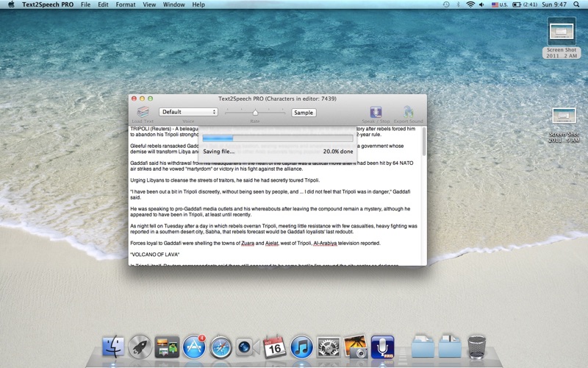Open iPhoto icon in the Dock
The height and width of the screenshot is (368, 588).
(356, 347)
